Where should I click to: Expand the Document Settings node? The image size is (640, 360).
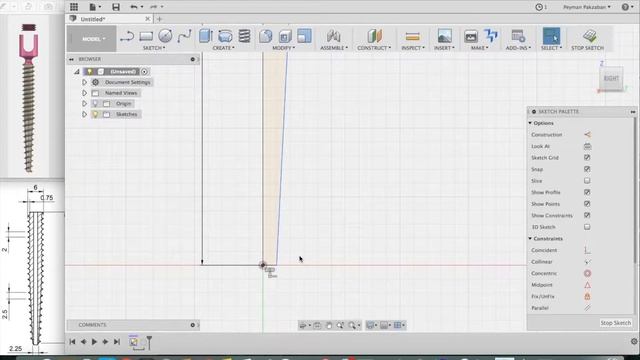coord(84,82)
